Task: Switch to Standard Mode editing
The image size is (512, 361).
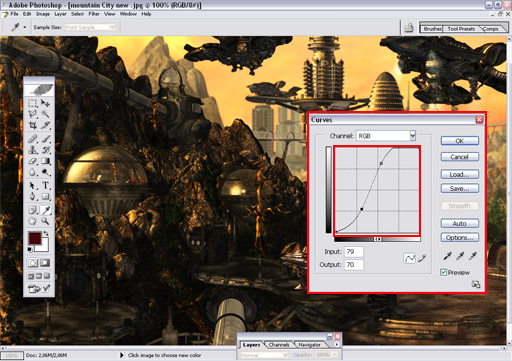Action: [33, 263]
